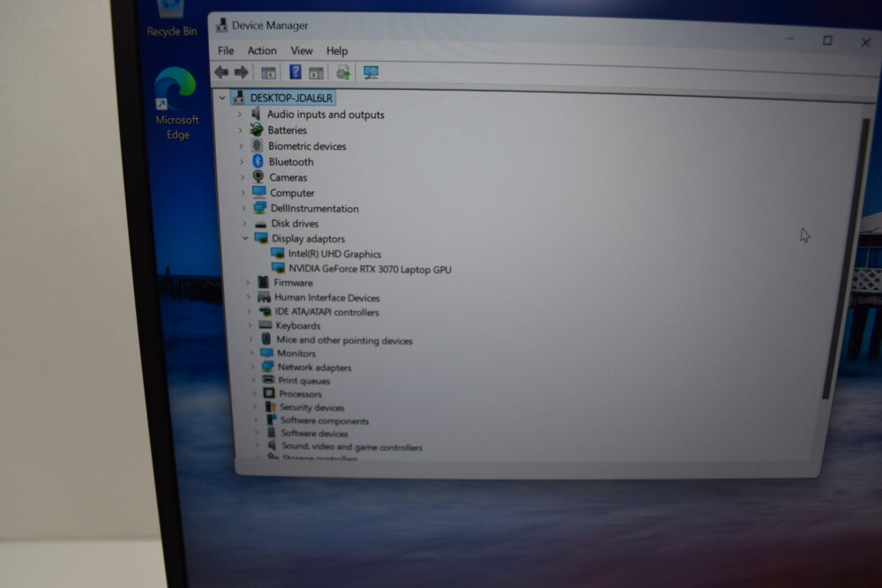
Task: Click the Computer category monitor icon
Action: click(x=258, y=192)
